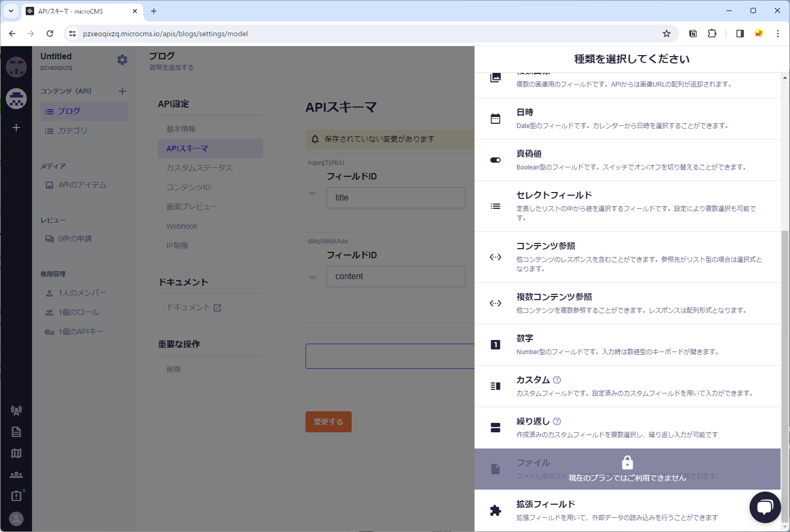
Task: Open service settings gear icon
Action: (122, 60)
